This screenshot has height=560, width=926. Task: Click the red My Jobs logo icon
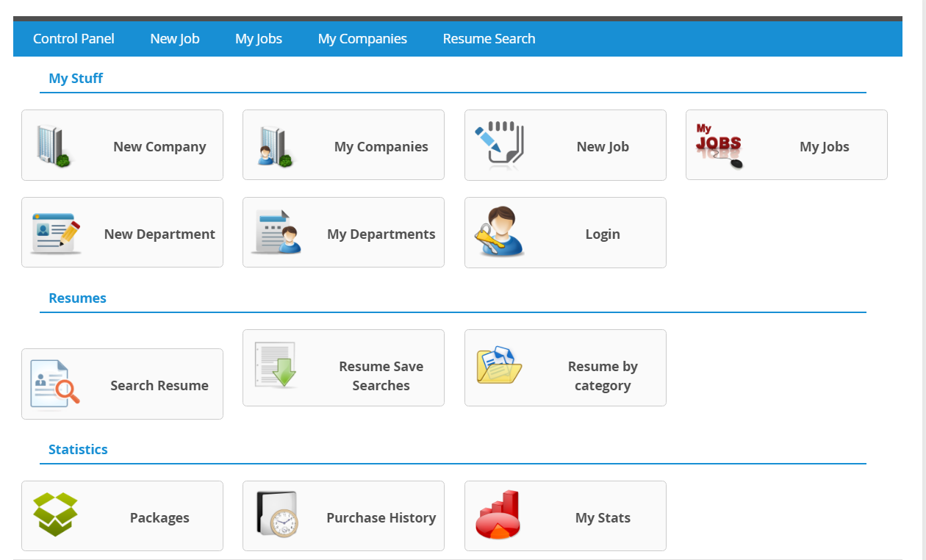coord(719,145)
